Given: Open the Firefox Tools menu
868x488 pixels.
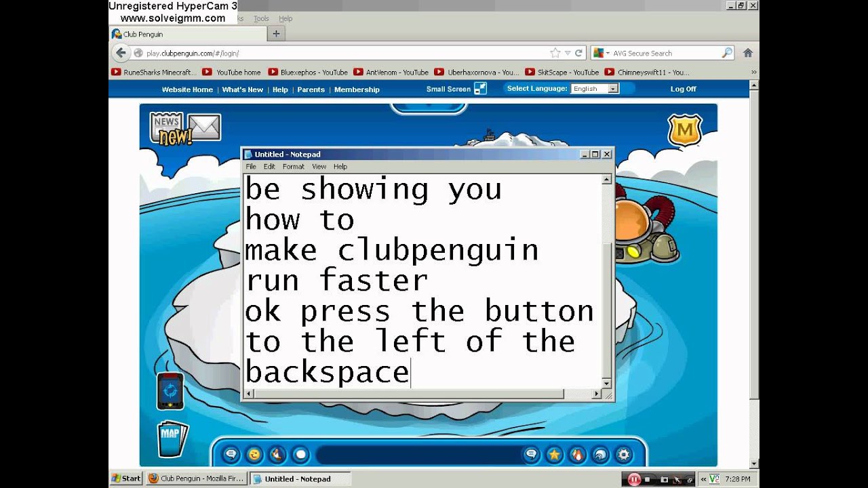Looking at the screenshot, I should point(261,19).
